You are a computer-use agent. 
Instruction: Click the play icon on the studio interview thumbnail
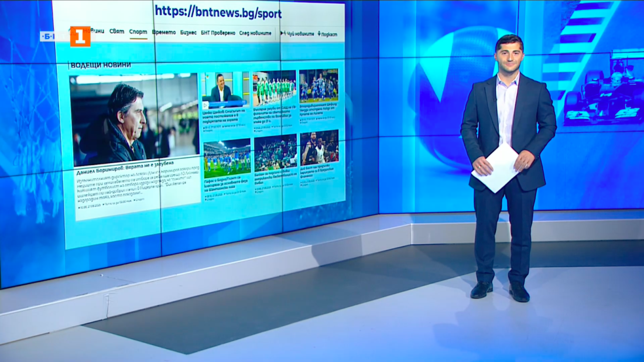point(205,105)
